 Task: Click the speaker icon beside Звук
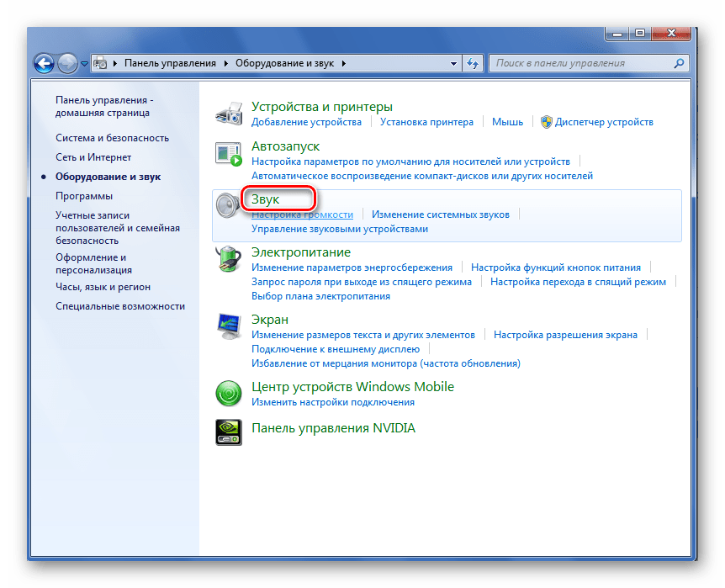pyautogui.click(x=229, y=206)
